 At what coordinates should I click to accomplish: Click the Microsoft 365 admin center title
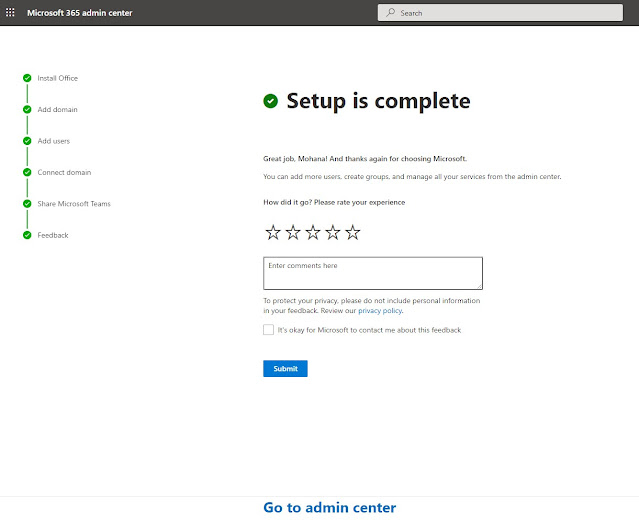(80, 13)
